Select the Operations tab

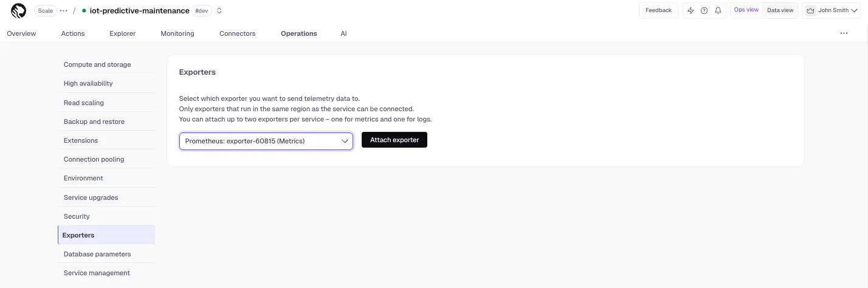299,33
